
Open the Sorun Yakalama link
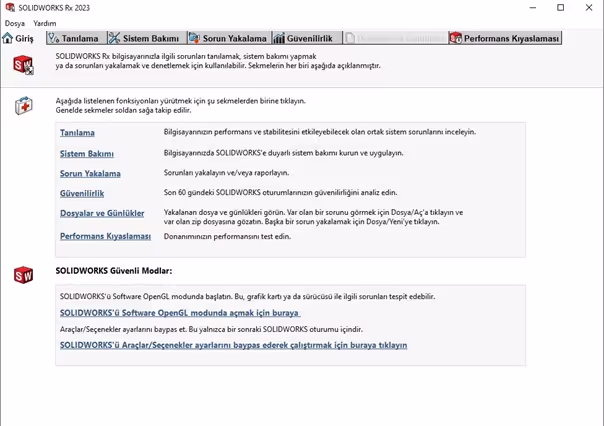(90, 173)
